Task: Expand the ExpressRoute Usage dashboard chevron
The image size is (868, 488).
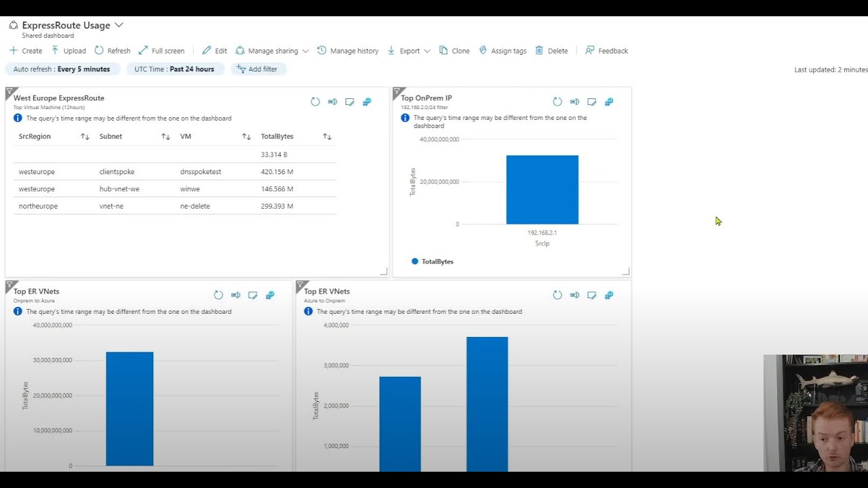Action: pyautogui.click(x=119, y=25)
